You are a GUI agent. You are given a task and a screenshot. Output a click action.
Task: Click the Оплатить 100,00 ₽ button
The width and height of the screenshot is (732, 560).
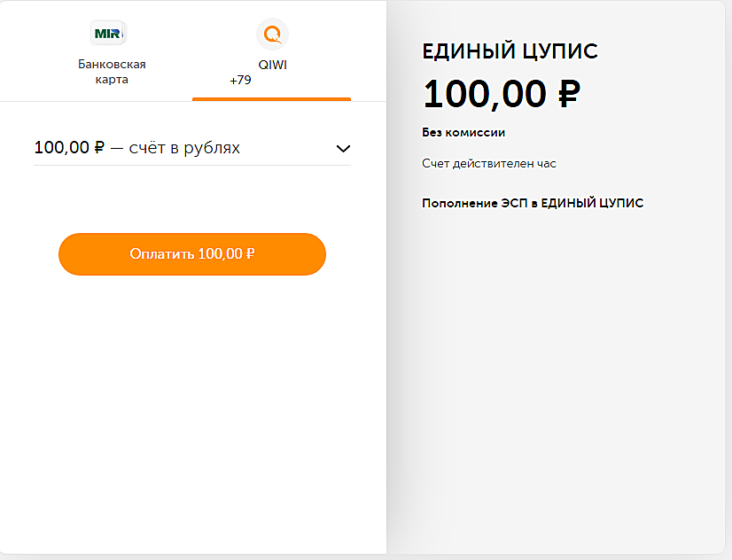coord(192,254)
